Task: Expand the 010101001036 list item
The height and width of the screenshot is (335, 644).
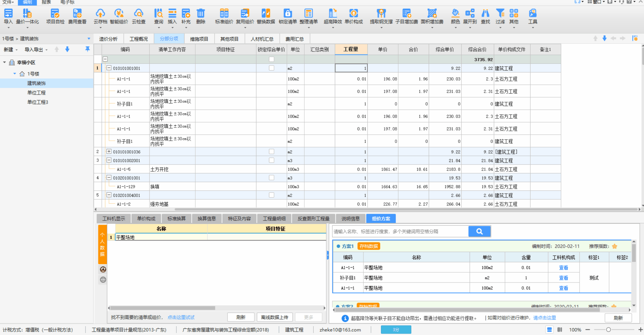Action: pyautogui.click(x=109, y=151)
